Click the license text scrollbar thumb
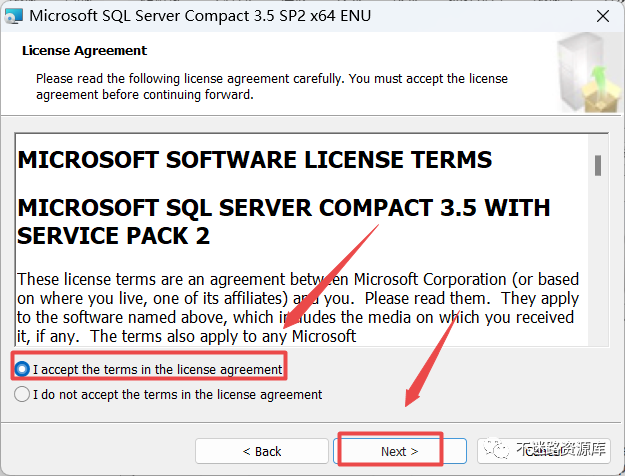 pos(597,165)
